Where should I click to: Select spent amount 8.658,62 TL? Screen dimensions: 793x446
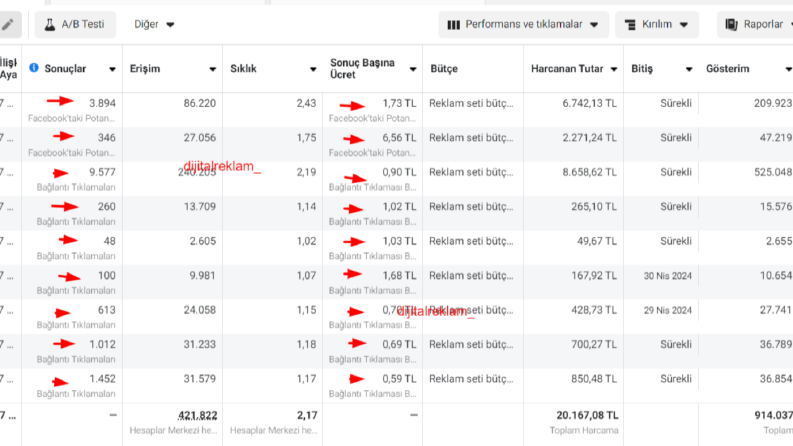tap(589, 172)
